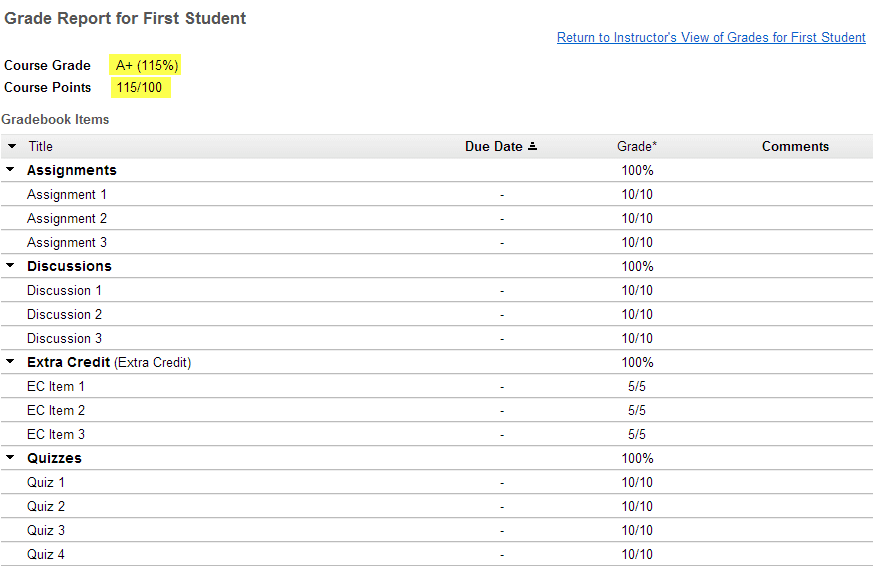This screenshot has height=586, width=873.
Task: Collapse the Quizzes category
Action: 10,457
